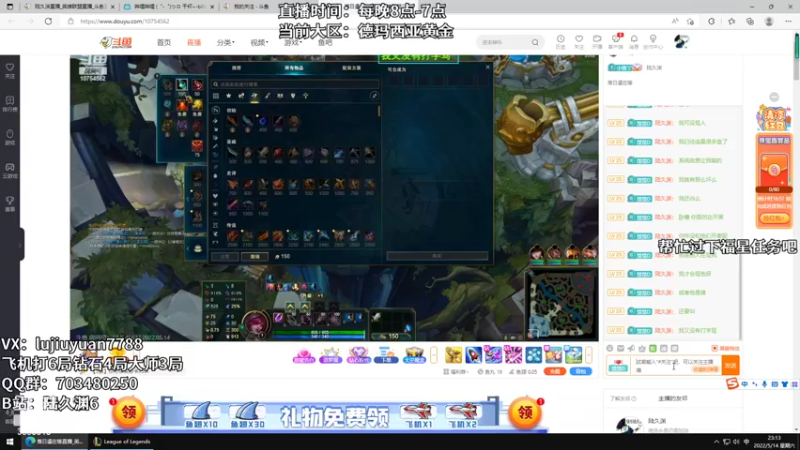The width and height of the screenshot is (800, 450).
Task: Expand activity list arrow beside 太空舰会
Action: pos(434,355)
